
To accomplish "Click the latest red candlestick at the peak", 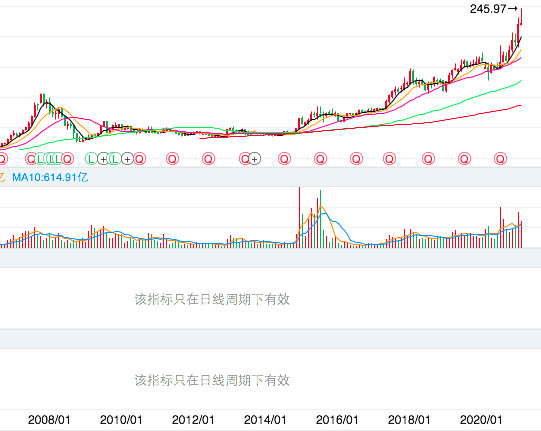I will point(521,17).
